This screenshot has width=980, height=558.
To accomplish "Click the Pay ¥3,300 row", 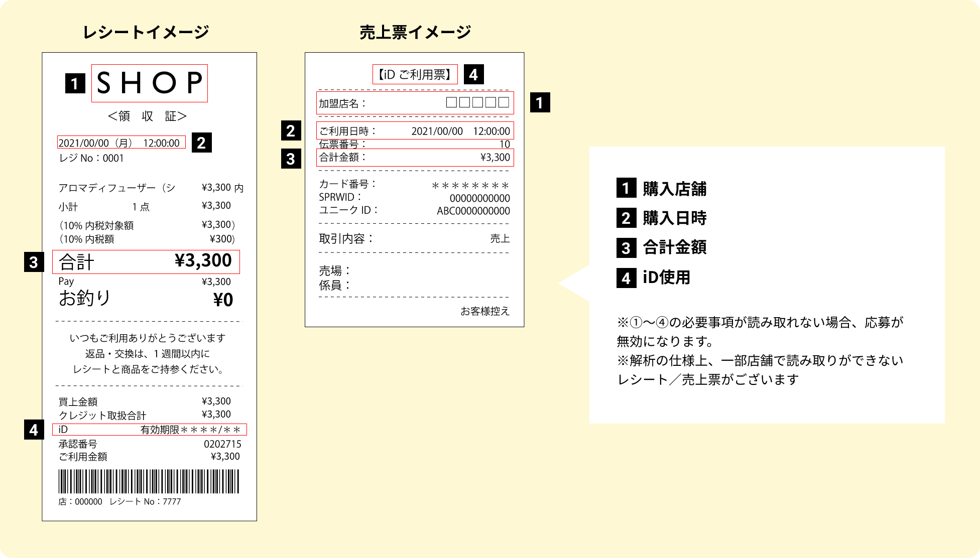I will point(145,282).
